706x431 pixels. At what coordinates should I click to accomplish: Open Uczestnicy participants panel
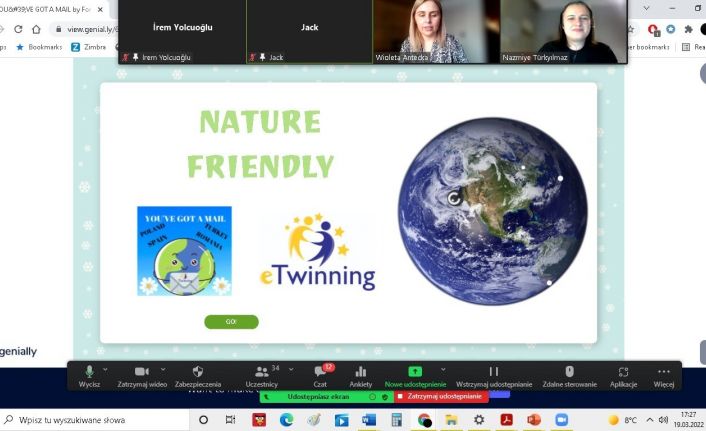(262, 372)
